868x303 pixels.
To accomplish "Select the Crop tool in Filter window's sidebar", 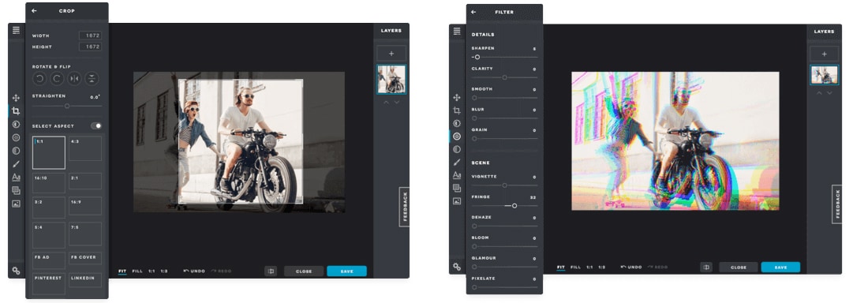I will click(457, 110).
